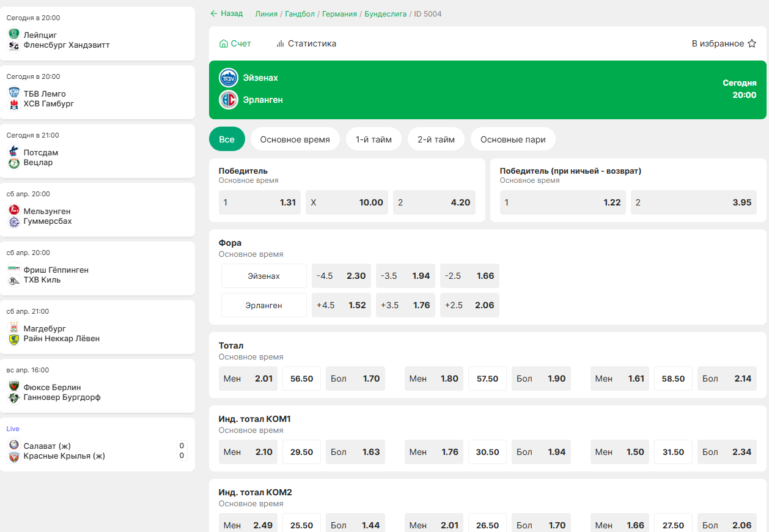Click the Эйзенах team logo in header
Screen dimensions: 769x532
(229, 78)
